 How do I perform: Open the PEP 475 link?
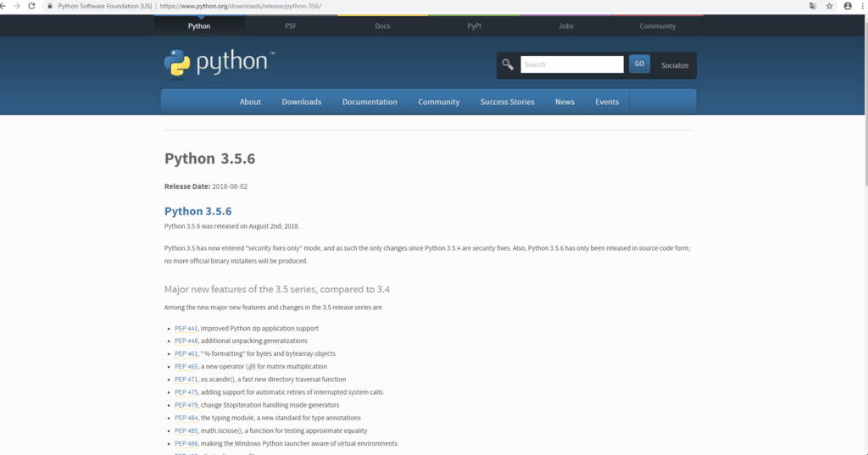click(x=186, y=392)
